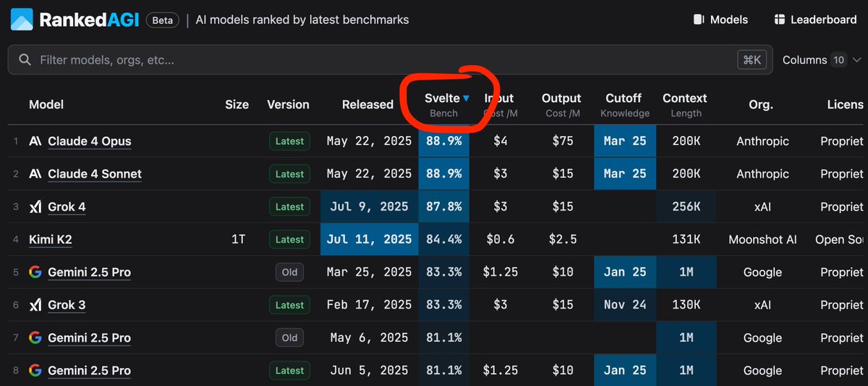Sort by Context Length column header

pos(685,105)
